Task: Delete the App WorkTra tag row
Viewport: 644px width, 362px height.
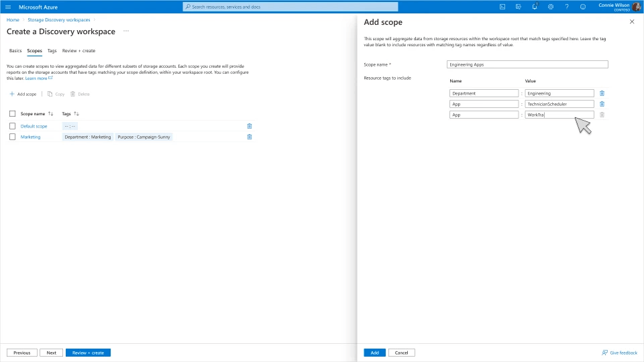Action: coord(602,115)
